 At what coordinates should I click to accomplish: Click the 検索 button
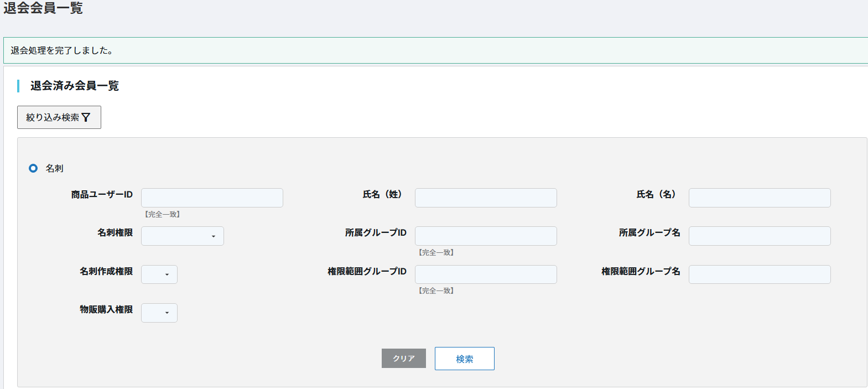pos(464,359)
